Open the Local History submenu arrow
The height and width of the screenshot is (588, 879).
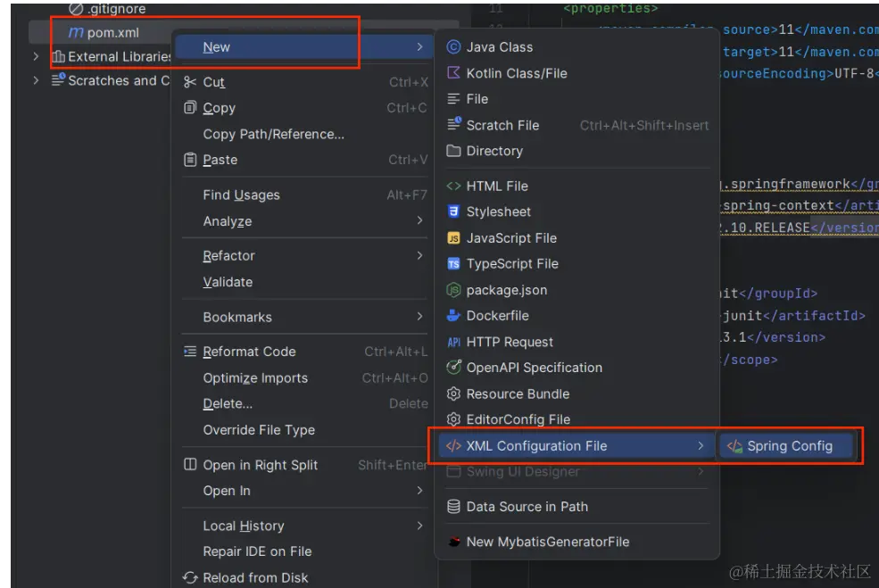pyautogui.click(x=420, y=526)
